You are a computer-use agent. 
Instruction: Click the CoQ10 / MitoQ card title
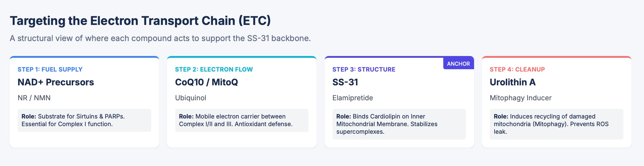click(x=206, y=82)
